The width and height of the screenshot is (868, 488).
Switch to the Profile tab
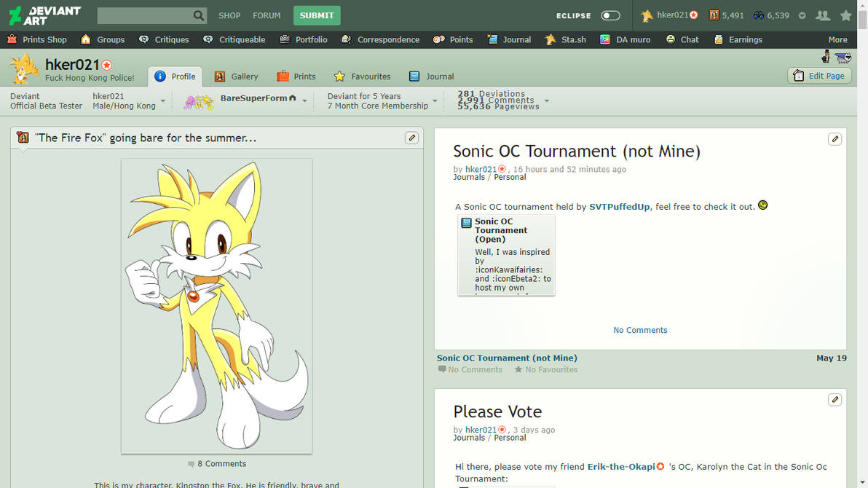[x=175, y=76]
